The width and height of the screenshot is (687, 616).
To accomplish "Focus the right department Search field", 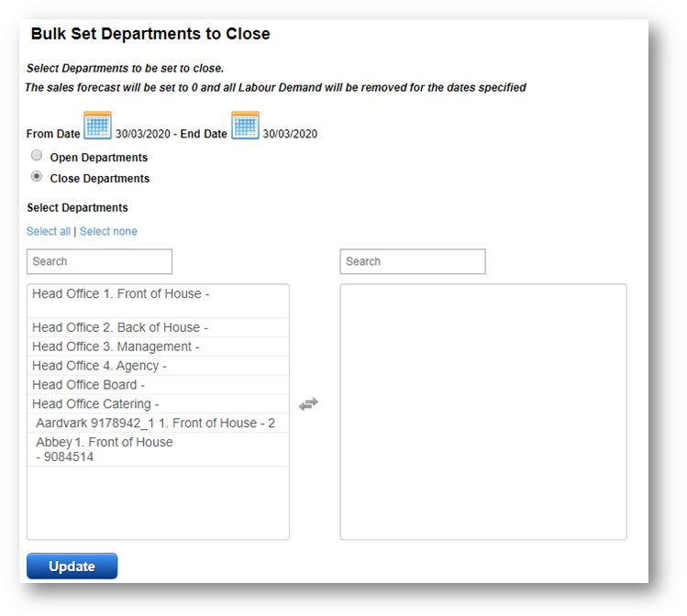I will click(412, 261).
